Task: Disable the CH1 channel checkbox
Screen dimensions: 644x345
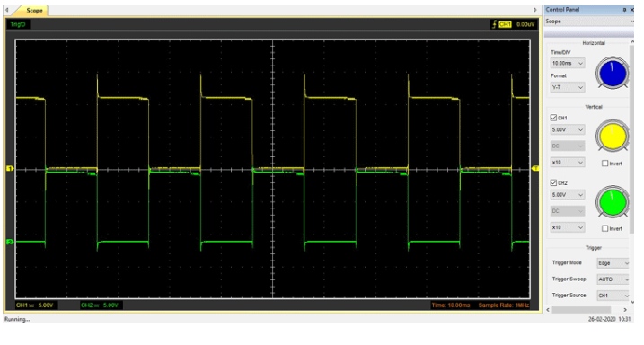Action: click(x=553, y=118)
